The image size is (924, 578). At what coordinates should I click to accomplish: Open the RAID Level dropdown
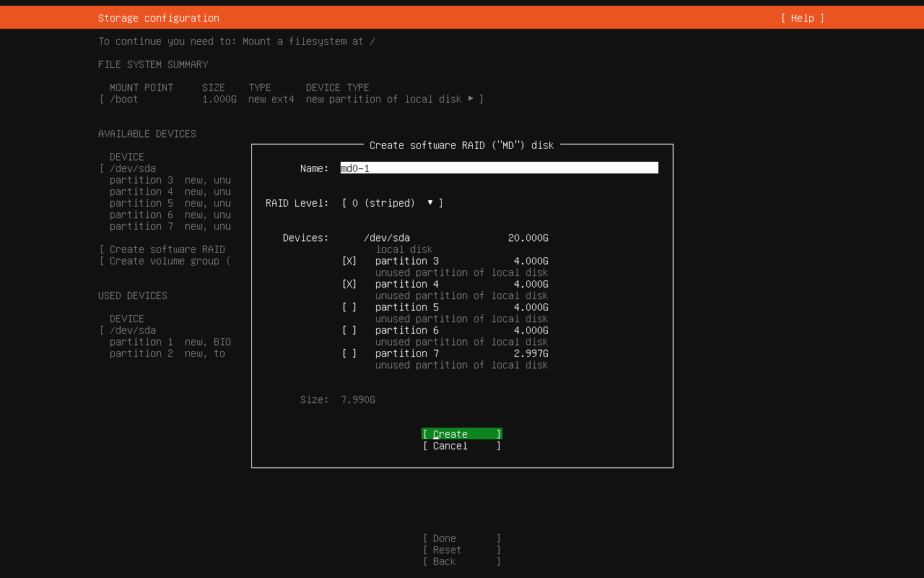point(392,203)
